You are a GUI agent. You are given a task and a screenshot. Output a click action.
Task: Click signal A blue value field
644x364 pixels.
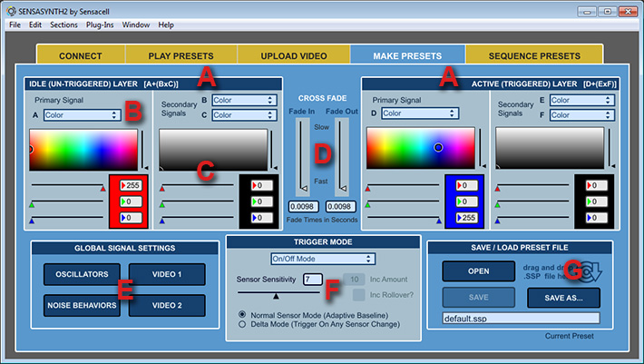click(x=131, y=218)
